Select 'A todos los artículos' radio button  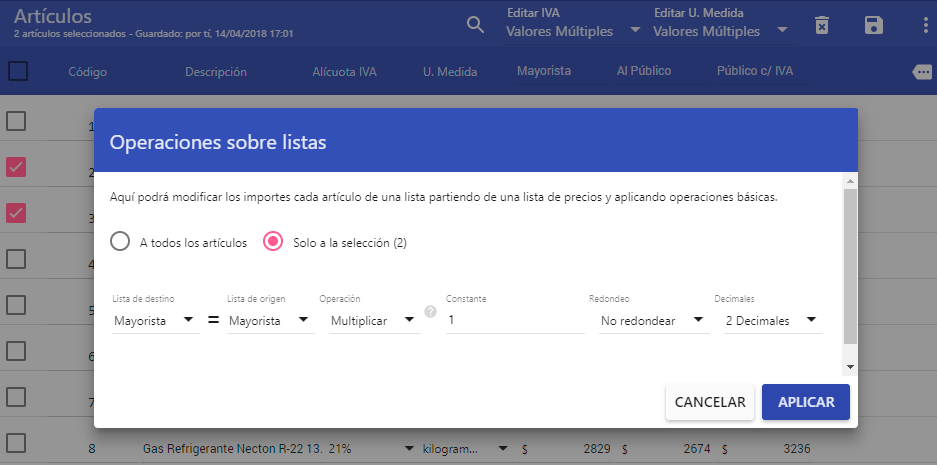tap(120, 241)
